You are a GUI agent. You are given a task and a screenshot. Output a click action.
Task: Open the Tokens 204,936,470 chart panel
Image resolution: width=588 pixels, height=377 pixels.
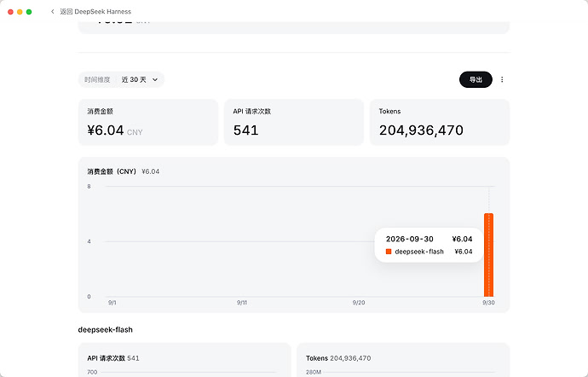click(x=403, y=360)
